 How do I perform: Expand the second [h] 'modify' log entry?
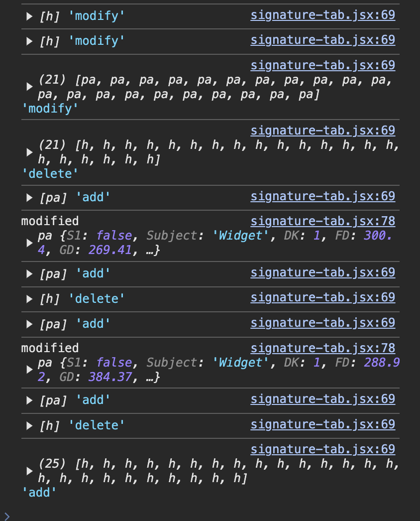click(x=29, y=41)
